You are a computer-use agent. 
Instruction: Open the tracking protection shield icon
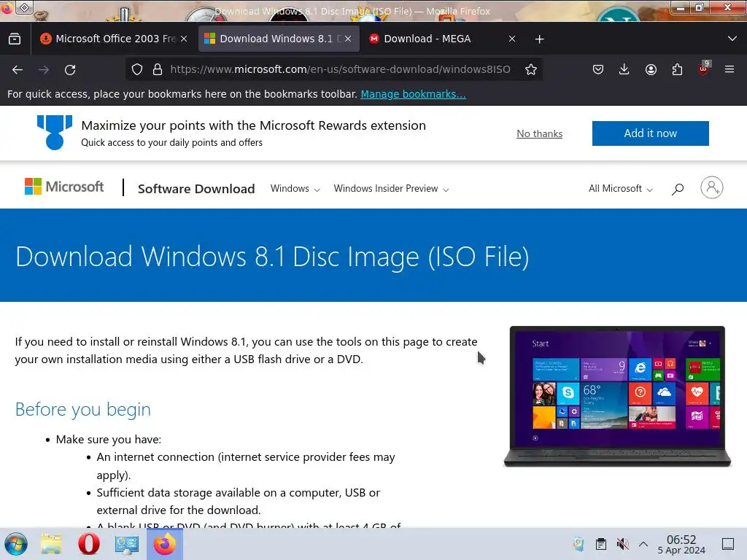click(137, 69)
